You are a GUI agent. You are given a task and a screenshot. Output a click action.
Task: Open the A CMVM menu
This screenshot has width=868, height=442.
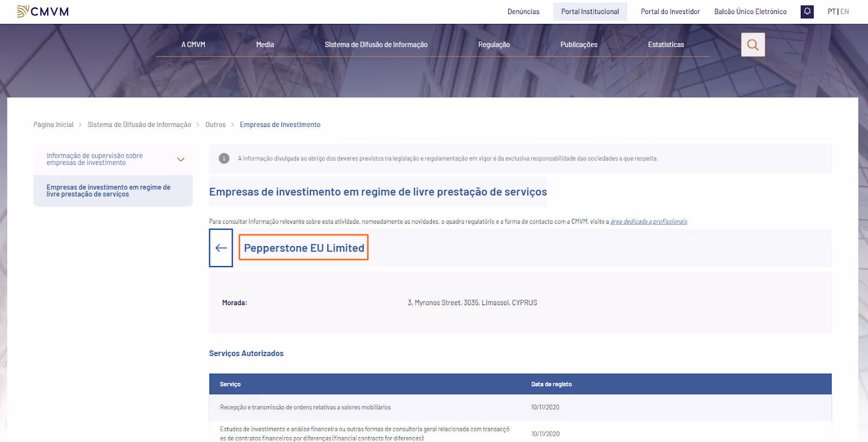click(x=193, y=45)
